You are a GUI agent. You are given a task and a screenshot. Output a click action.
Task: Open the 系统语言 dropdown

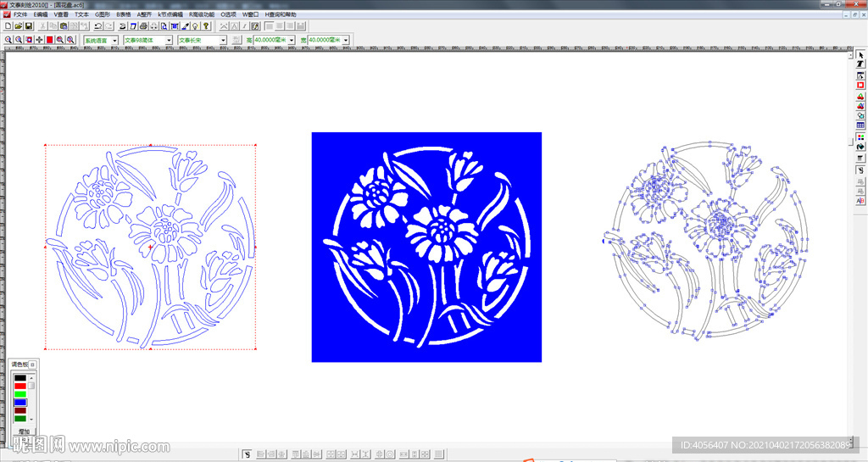pos(114,40)
